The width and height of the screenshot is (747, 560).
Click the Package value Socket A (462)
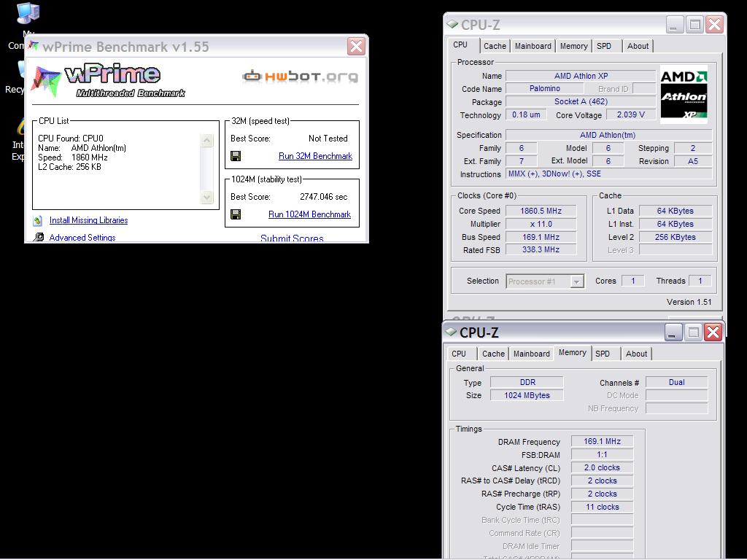tap(581, 101)
